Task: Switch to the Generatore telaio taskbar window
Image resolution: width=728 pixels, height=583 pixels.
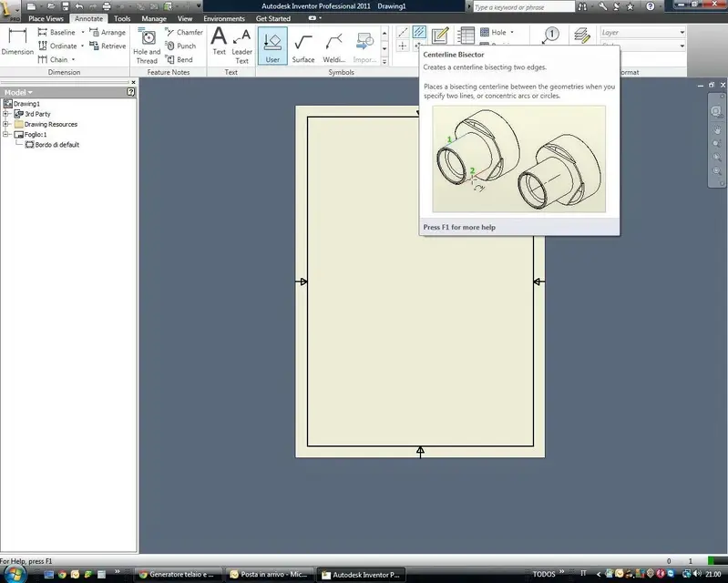Action: click(179, 574)
